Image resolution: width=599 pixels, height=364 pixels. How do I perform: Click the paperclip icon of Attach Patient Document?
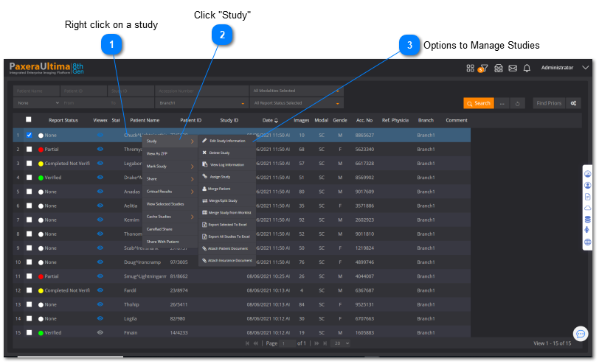(204, 248)
